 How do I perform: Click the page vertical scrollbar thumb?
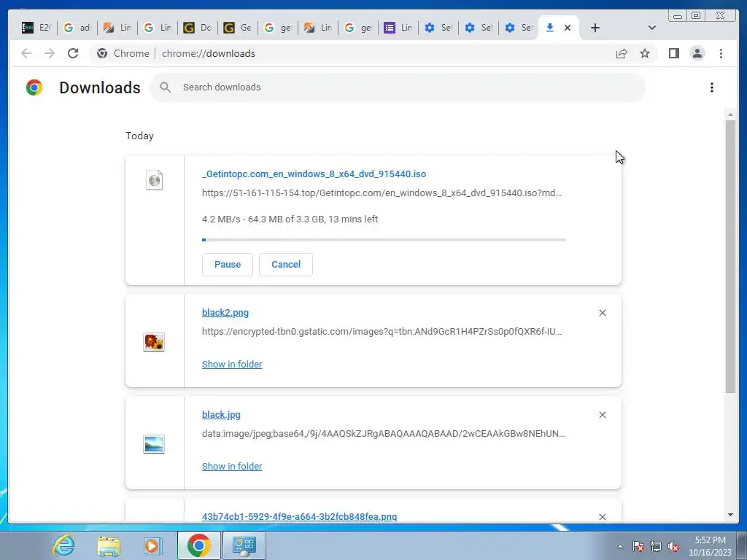(730, 257)
